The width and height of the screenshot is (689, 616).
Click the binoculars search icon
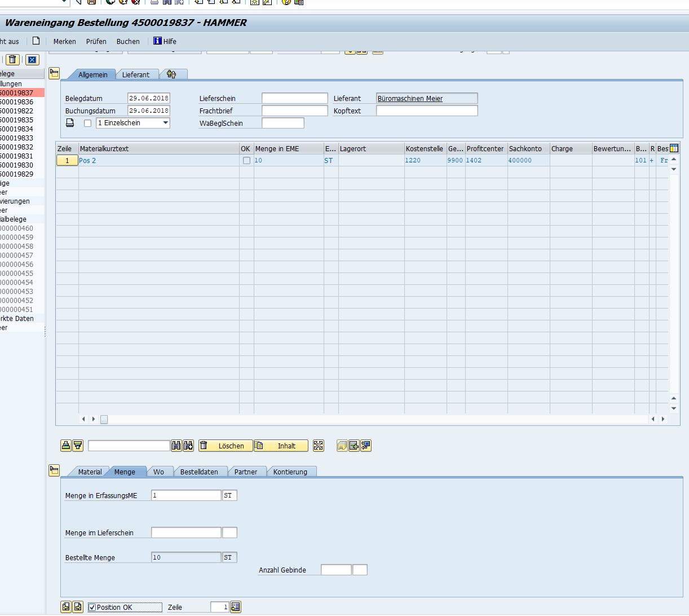click(x=176, y=446)
